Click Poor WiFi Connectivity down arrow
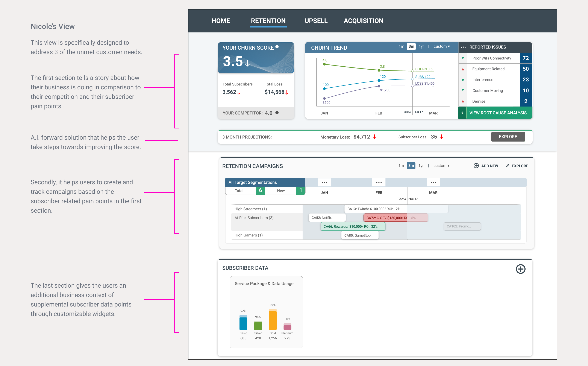This screenshot has height=366, width=588. [x=463, y=58]
